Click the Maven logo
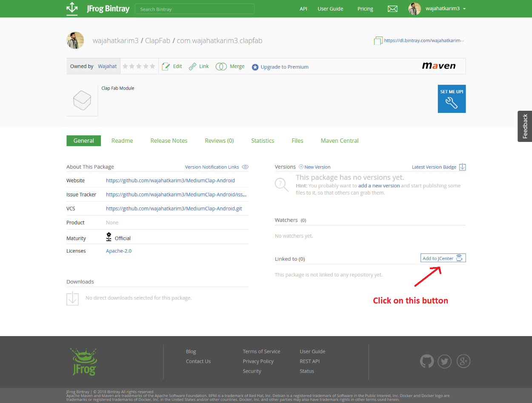Viewport: 532px width, 403px height. click(439, 66)
